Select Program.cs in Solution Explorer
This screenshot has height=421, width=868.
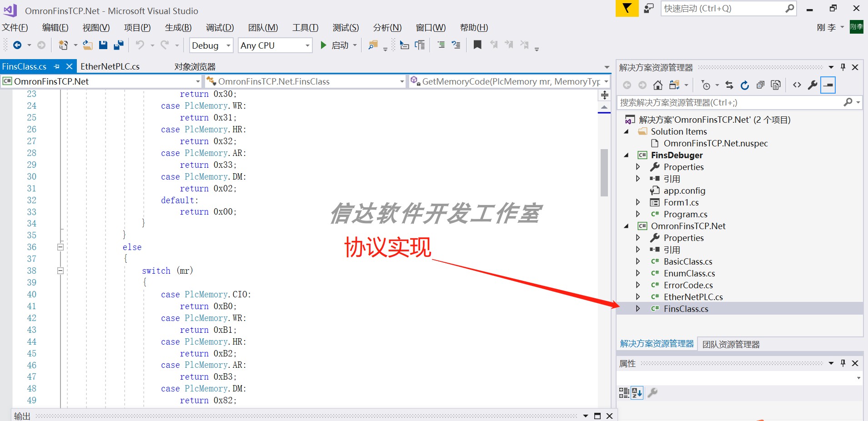pyautogui.click(x=685, y=214)
